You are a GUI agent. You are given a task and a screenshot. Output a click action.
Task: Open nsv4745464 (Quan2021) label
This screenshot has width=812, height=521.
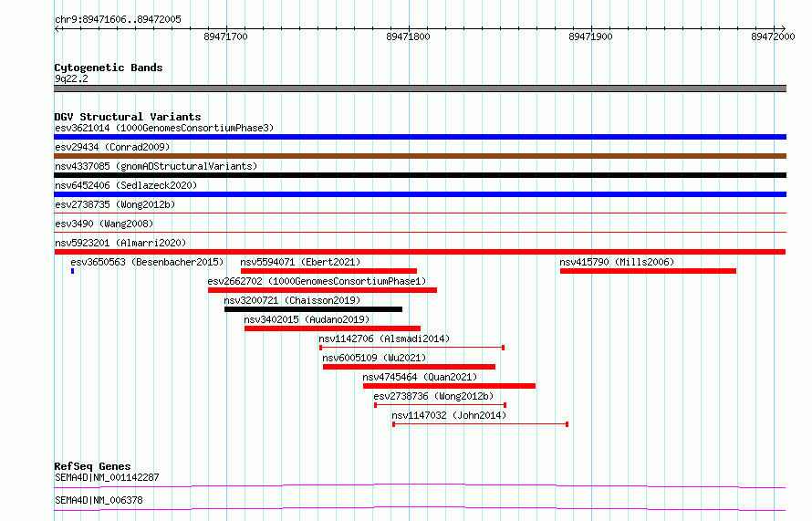click(x=420, y=377)
